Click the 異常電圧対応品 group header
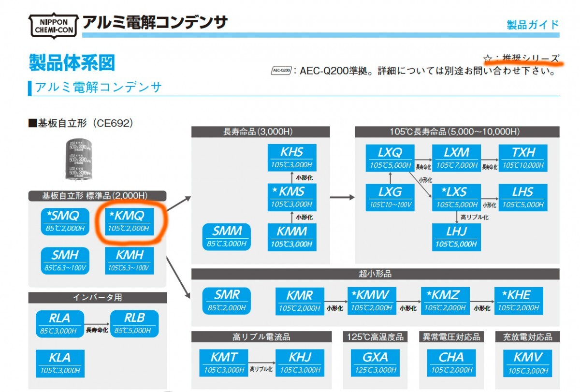580x392 pixels. (x=451, y=336)
